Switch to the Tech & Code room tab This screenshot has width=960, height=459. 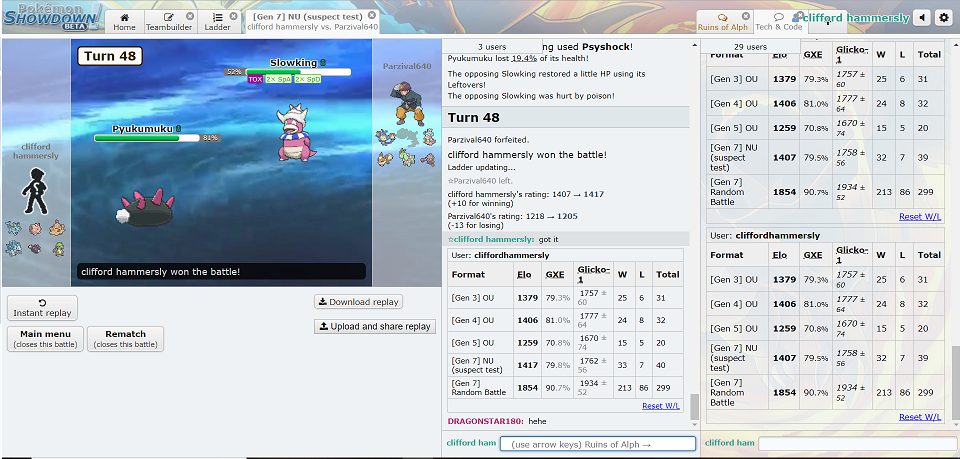pos(779,21)
